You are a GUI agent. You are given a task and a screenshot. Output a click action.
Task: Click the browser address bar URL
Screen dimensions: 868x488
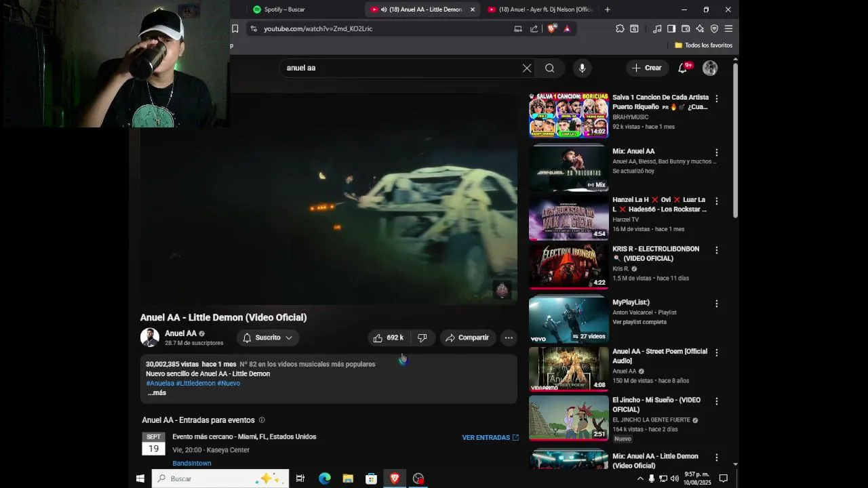318,28
